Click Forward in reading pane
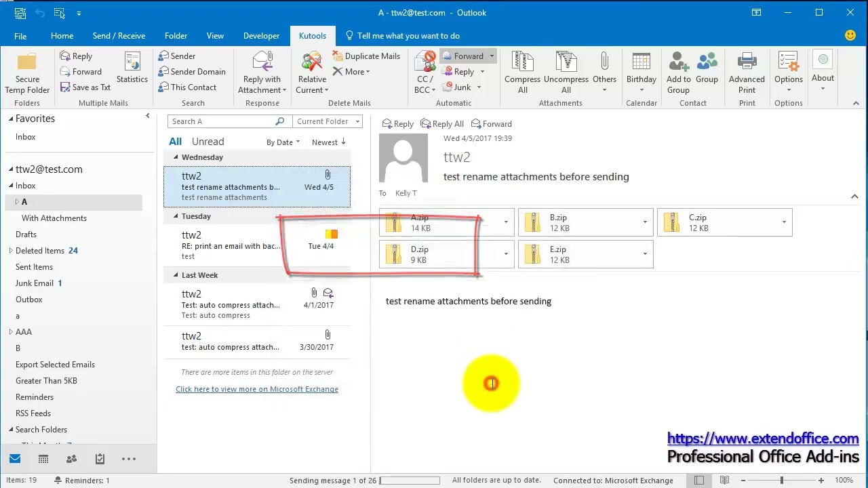 point(492,124)
